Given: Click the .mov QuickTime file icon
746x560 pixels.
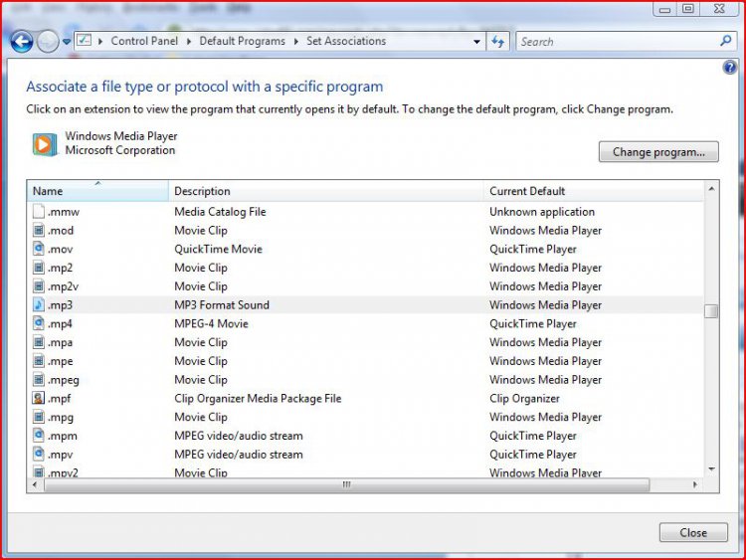Looking at the screenshot, I should [39, 249].
